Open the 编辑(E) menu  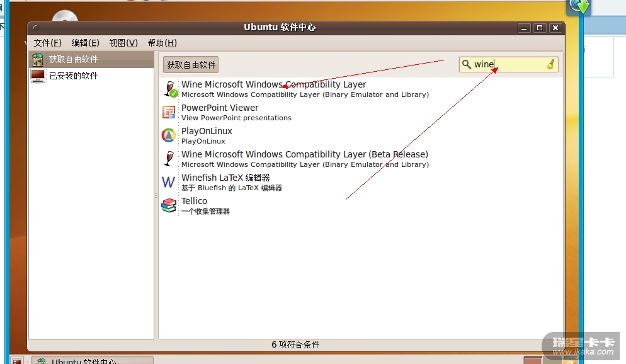pyautogui.click(x=85, y=43)
